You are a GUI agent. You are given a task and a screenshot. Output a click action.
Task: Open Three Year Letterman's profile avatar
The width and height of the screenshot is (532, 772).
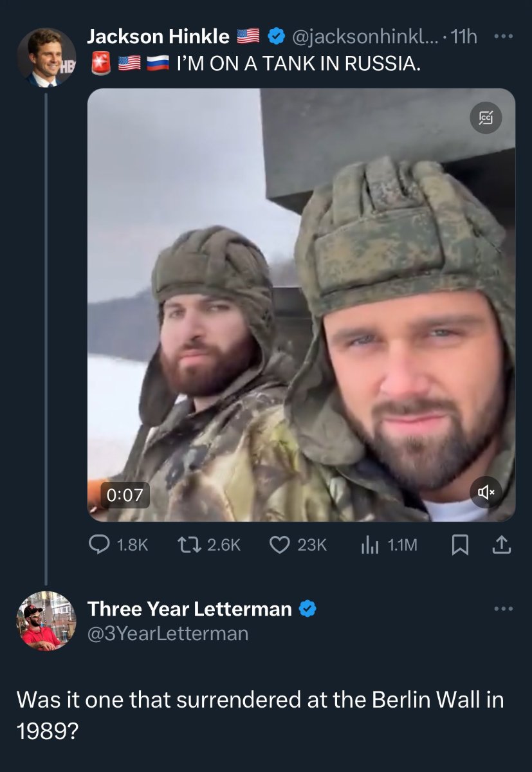pyautogui.click(x=46, y=621)
